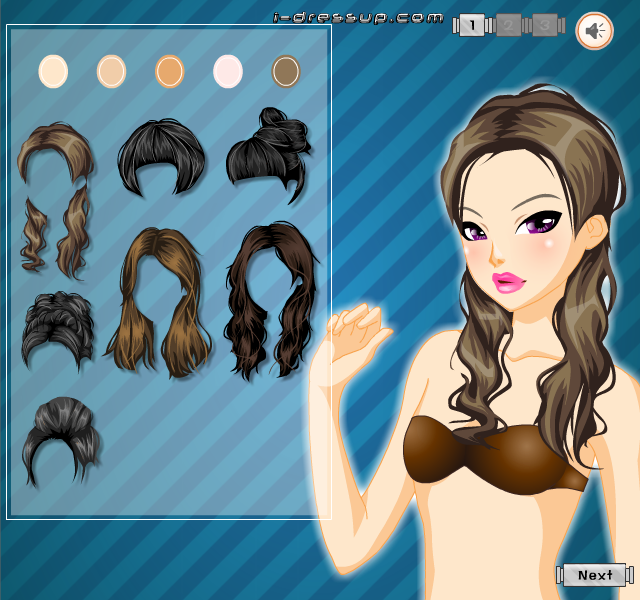Viewport: 640px width, 600px height.
Task: Select the black top-bun hairstyle
Action: click(269, 155)
